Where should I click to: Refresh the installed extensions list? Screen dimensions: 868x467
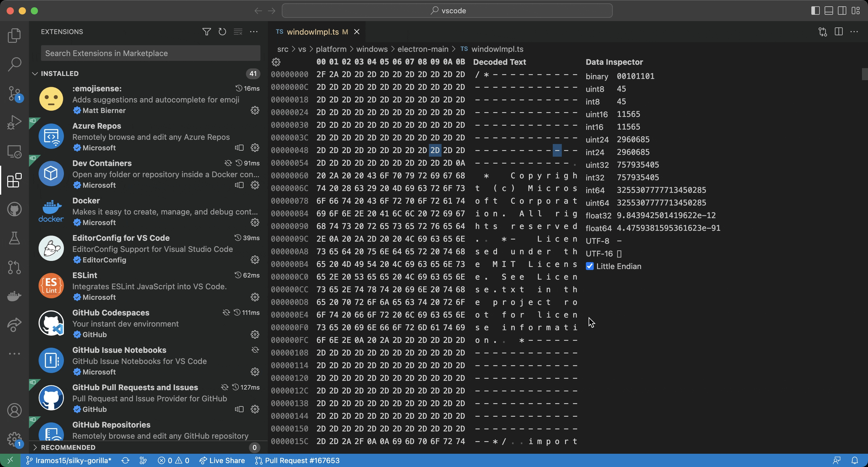[x=222, y=32]
